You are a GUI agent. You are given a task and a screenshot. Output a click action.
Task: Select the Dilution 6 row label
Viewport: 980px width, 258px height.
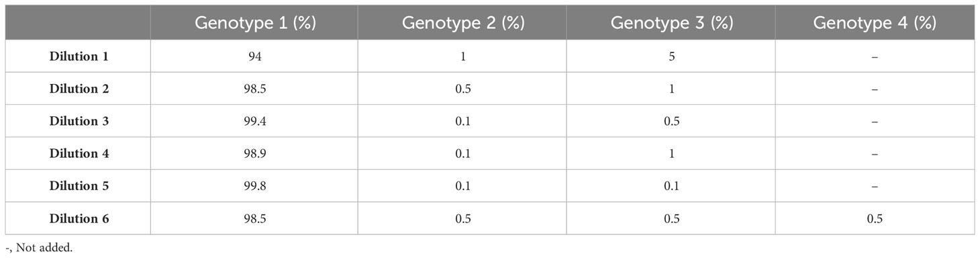(x=79, y=218)
